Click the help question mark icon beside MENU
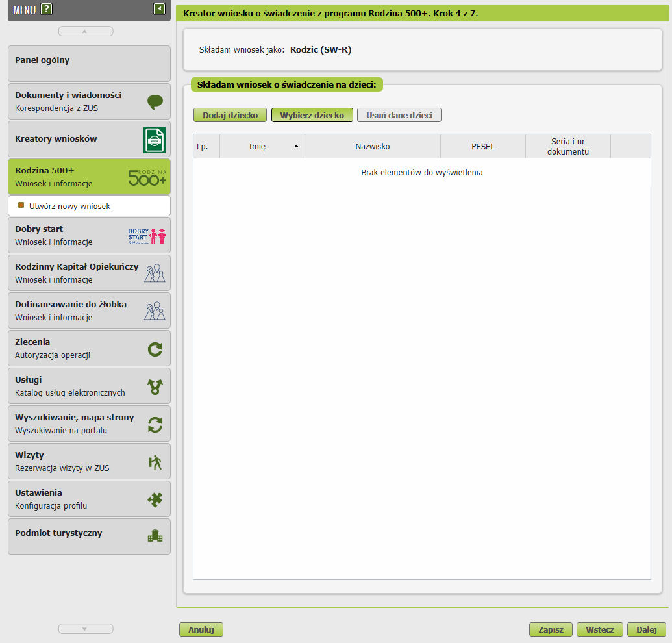The height and width of the screenshot is (643, 672). click(46, 9)
